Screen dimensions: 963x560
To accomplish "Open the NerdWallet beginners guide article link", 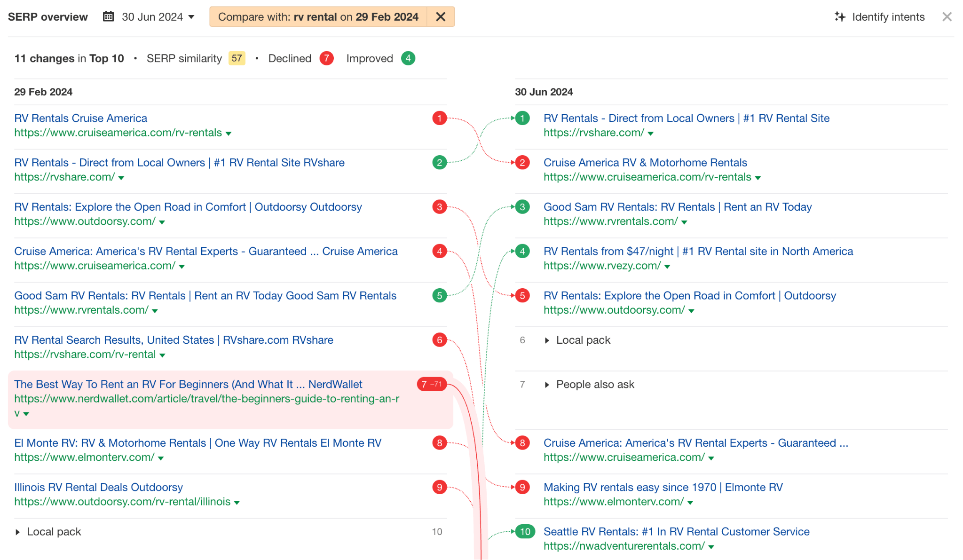I will click(188, 384).
